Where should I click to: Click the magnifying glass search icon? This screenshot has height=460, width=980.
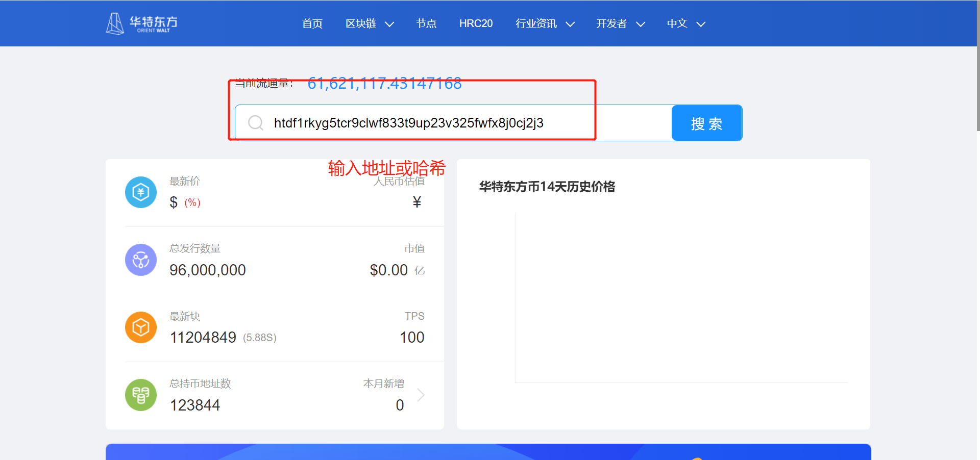(x=255, y=122)
